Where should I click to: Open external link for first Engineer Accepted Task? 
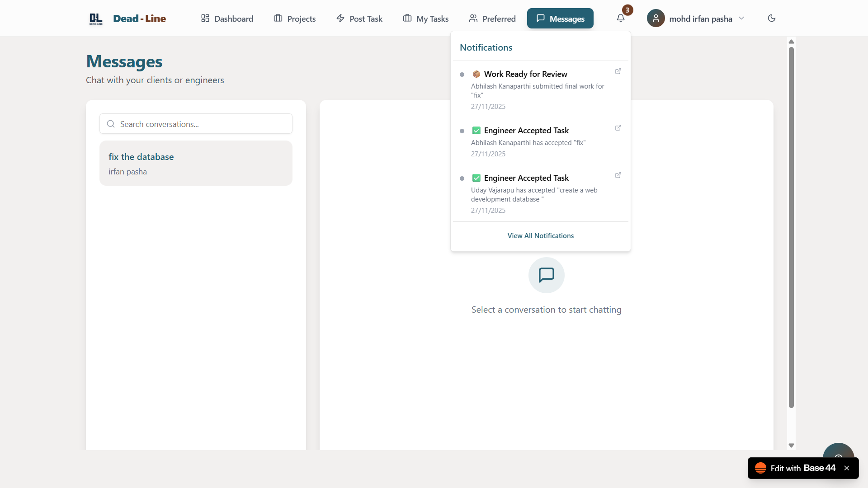click(618, 128)
